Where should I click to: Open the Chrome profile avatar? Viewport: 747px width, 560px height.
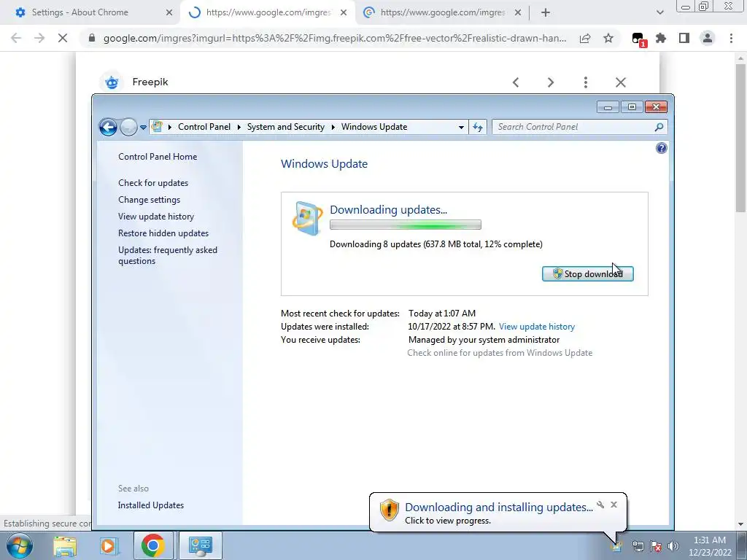pyautogui.click(x=708, y=38)
